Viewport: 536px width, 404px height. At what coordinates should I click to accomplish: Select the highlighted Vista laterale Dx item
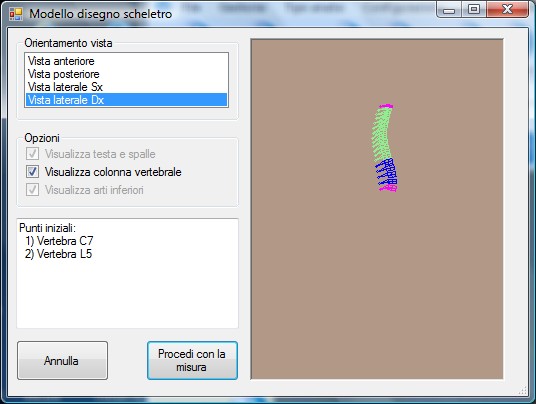click(126, 100)
